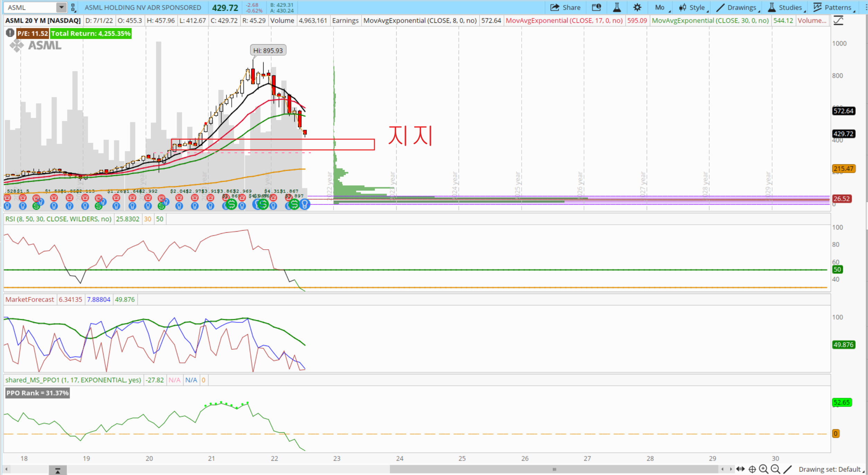The image size is (868, 475).
Task: Click the expand time axis arrows icon
Action: 740,469
